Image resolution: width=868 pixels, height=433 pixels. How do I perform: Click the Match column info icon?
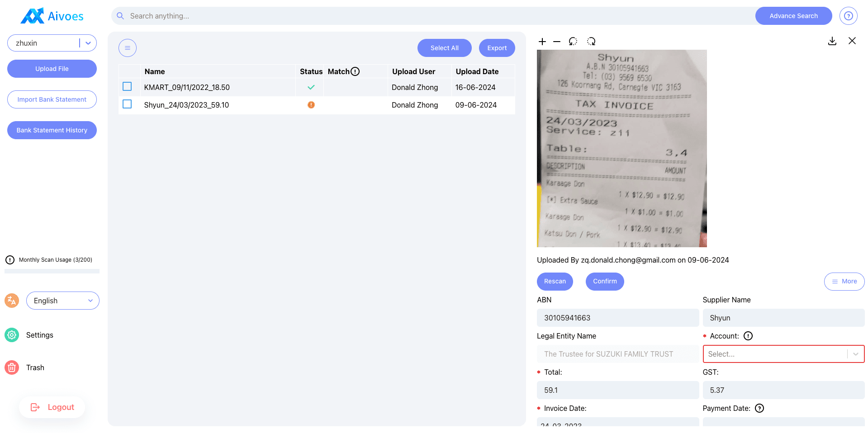[356, 71]
